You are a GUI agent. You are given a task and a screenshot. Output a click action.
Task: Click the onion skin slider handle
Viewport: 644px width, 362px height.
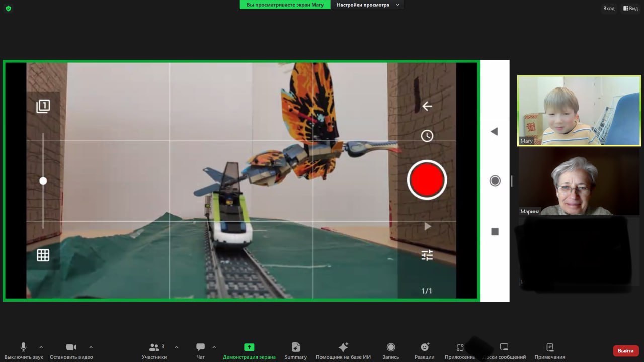(43, 180)
